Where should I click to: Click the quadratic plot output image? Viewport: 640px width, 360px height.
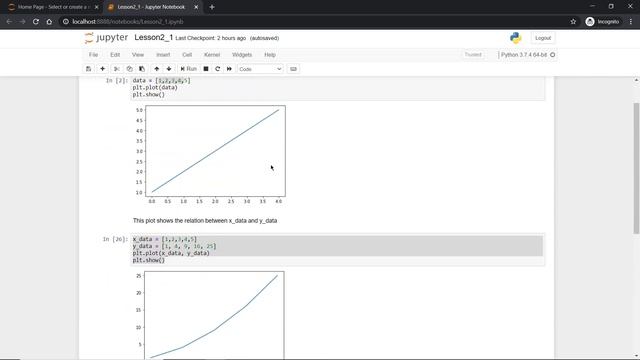(x=210, y=315)
